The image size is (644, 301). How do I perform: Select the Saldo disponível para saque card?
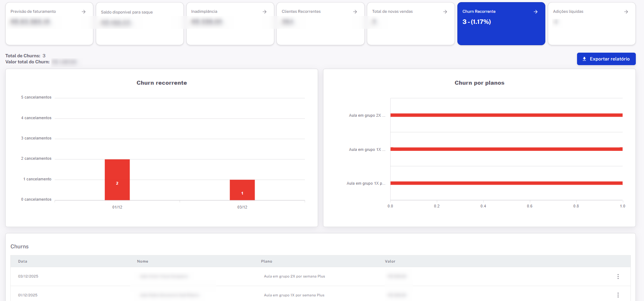140,24
